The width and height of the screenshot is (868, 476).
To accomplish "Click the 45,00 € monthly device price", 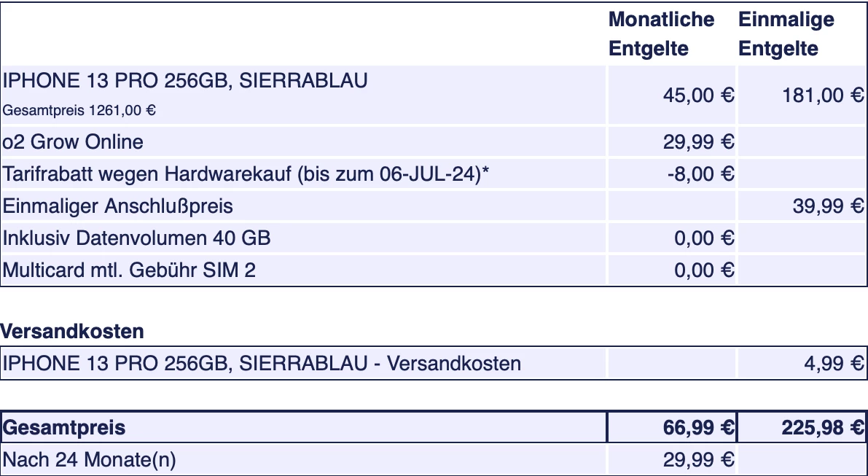I will click(x=698, y=95).
